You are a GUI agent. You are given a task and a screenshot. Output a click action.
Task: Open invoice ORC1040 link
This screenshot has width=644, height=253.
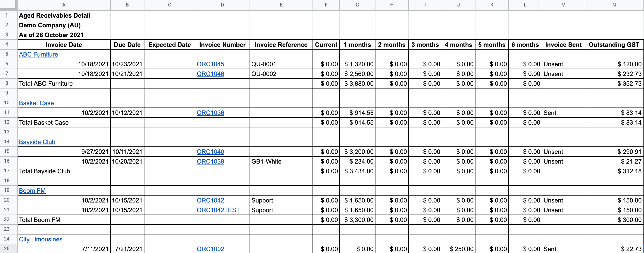click(210, 152)
